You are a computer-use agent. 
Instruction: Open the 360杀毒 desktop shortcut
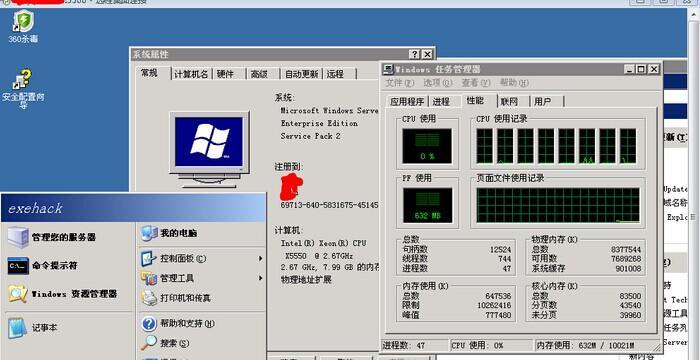[x=23, y=27]
